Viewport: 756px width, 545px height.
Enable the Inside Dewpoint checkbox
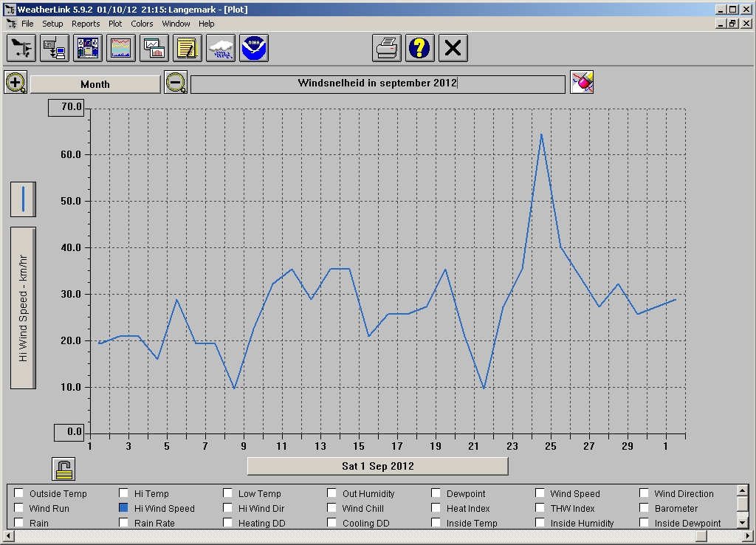(x=644, y=522)
